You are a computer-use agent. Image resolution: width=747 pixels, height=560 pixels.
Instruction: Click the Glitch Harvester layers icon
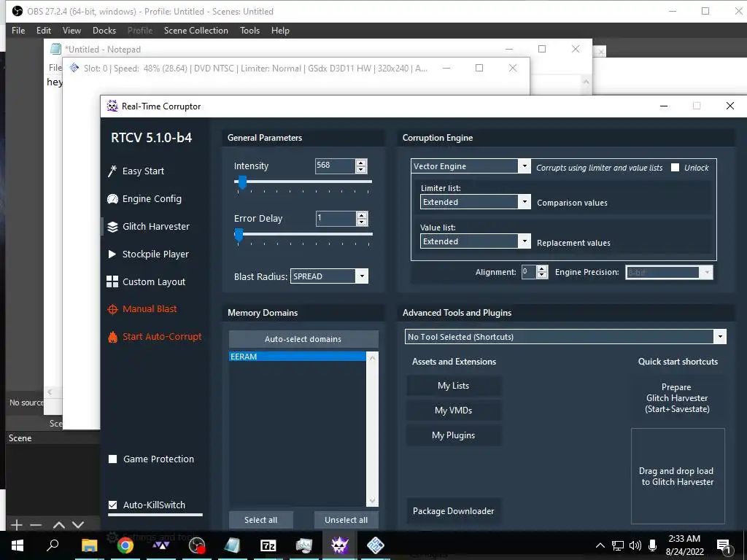(x=112, y=227)
